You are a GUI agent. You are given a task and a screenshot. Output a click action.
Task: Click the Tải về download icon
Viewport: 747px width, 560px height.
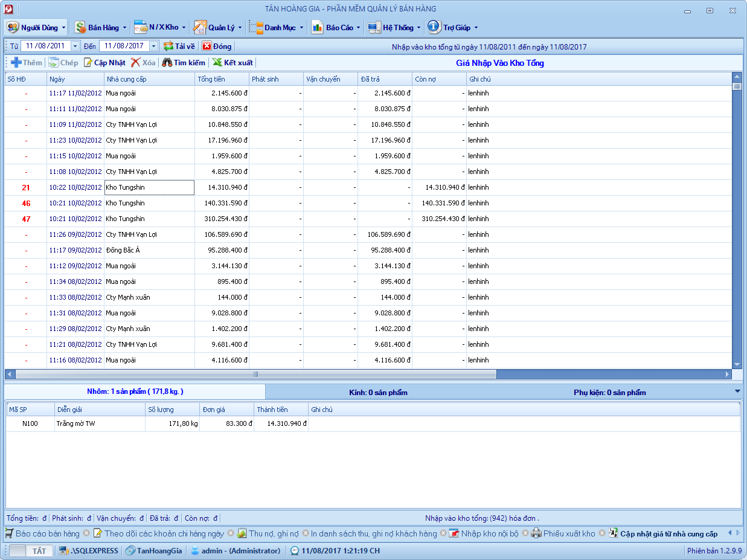pos(168,47)
